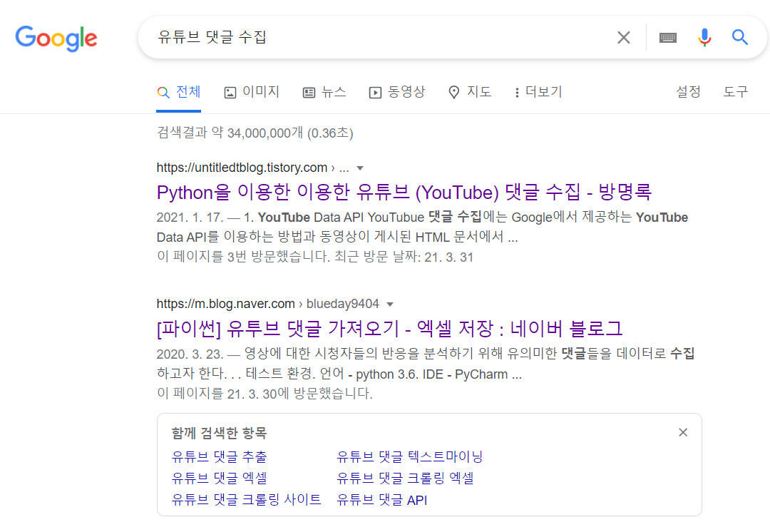Click the result count text 검색결과 약 34,000,000개
Screen dimensions: 770x532
pyautogui.click(x=255, y=133)
